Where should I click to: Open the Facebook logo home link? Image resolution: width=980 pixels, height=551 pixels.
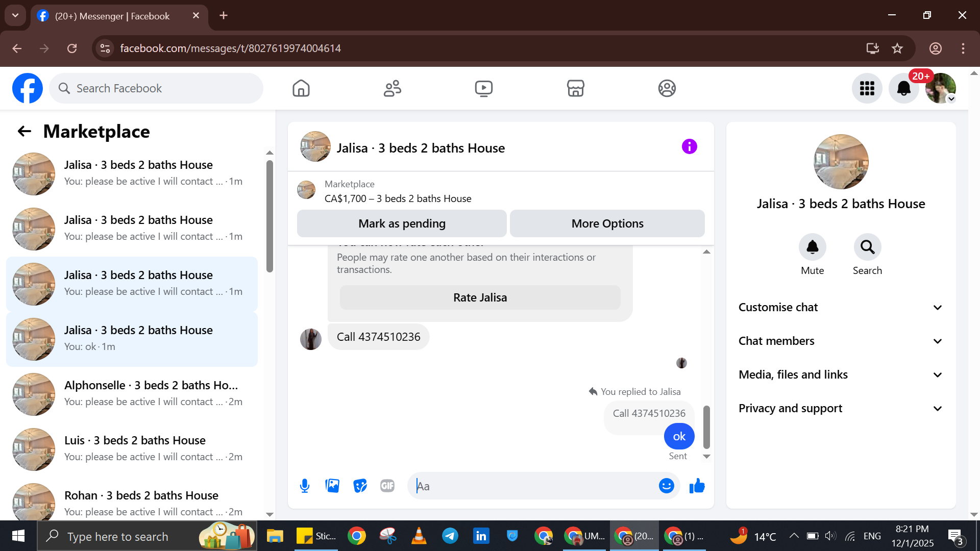28,88
